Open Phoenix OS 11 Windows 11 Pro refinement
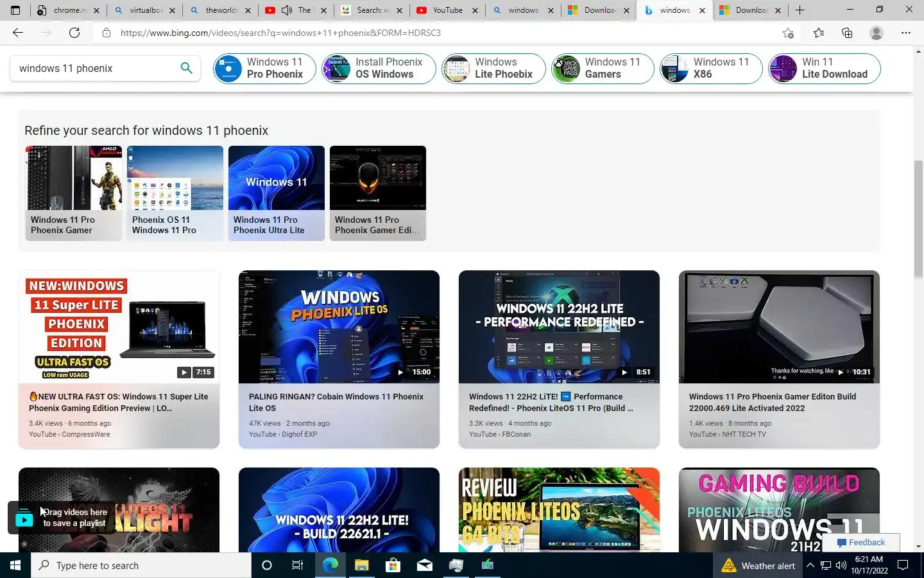The width and height of the screenshot is (924, 578). tap(175, 193)
